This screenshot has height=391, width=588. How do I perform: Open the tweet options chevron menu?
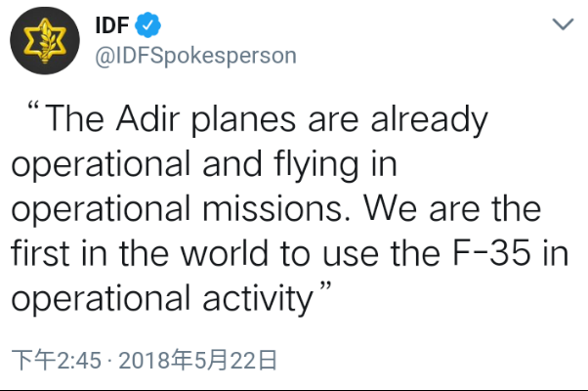[563, 23]
